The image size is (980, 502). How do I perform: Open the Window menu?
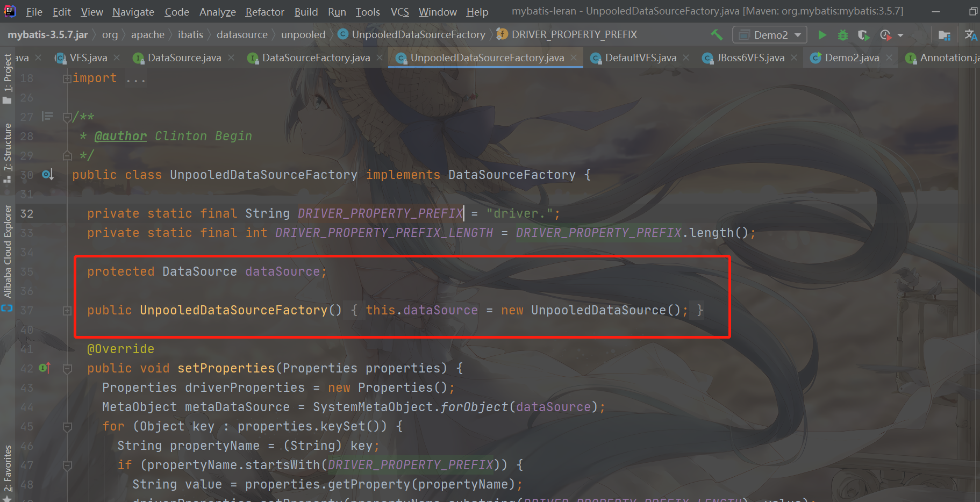coord(438,12)
